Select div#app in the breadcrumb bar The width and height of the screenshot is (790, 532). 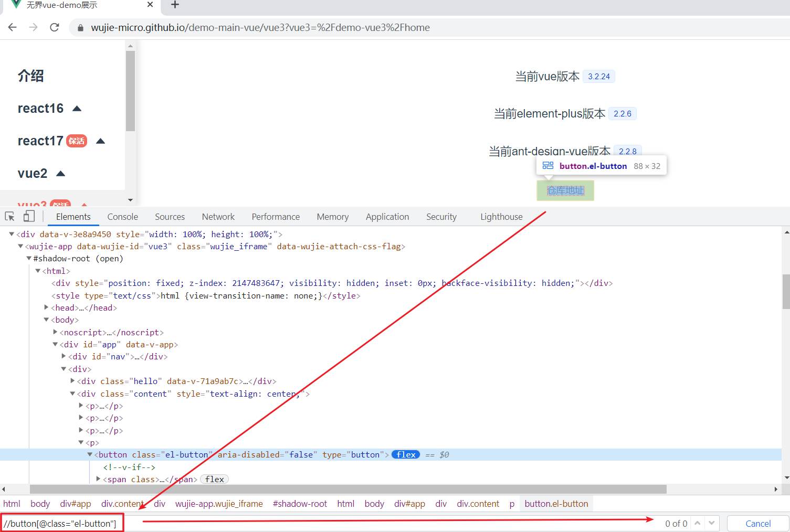point(76,503)
